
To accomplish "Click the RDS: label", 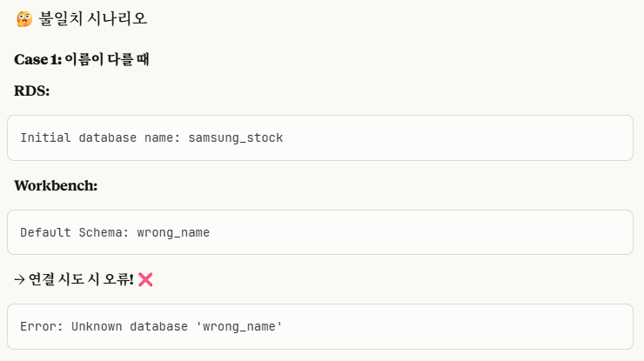I will pyautogui.click(x=31, y=90).
